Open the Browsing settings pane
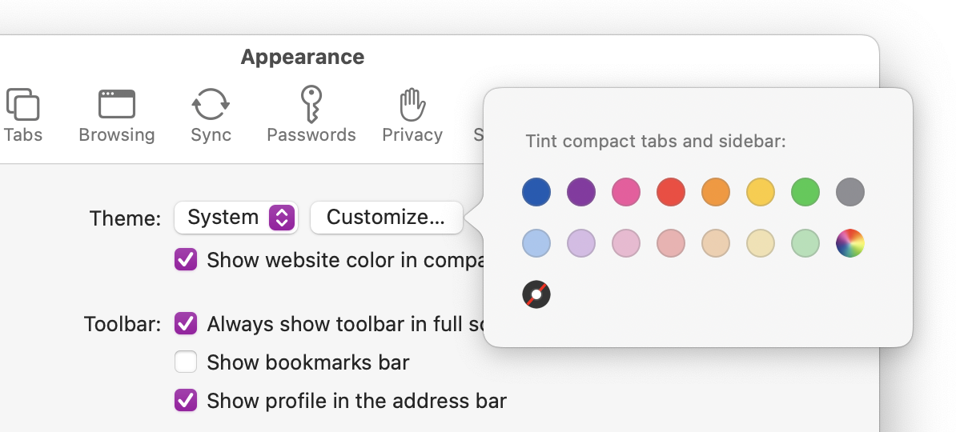This screenshot has height=432, width=980. point(117,114)
